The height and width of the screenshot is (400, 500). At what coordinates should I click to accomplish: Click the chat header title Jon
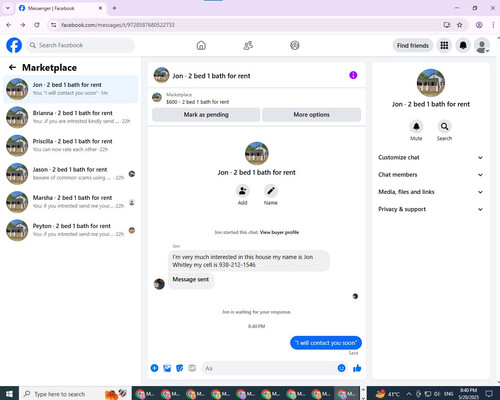(211, 76)
